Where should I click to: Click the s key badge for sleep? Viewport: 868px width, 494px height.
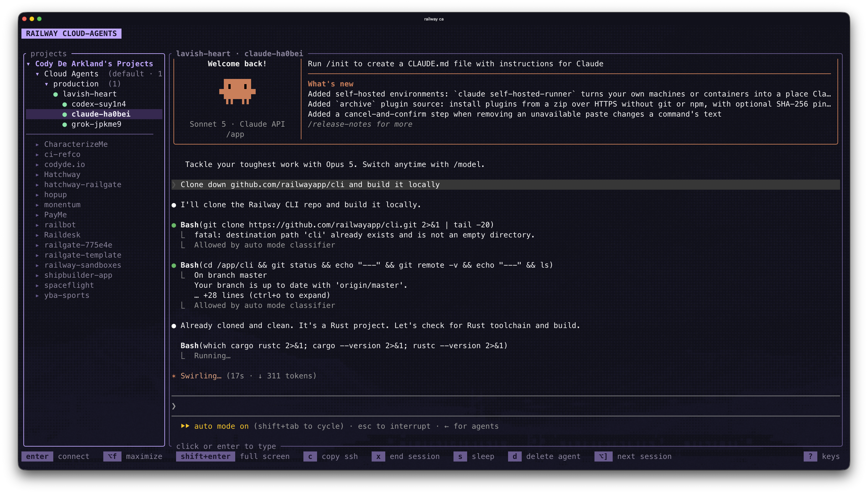click(460, 457)
